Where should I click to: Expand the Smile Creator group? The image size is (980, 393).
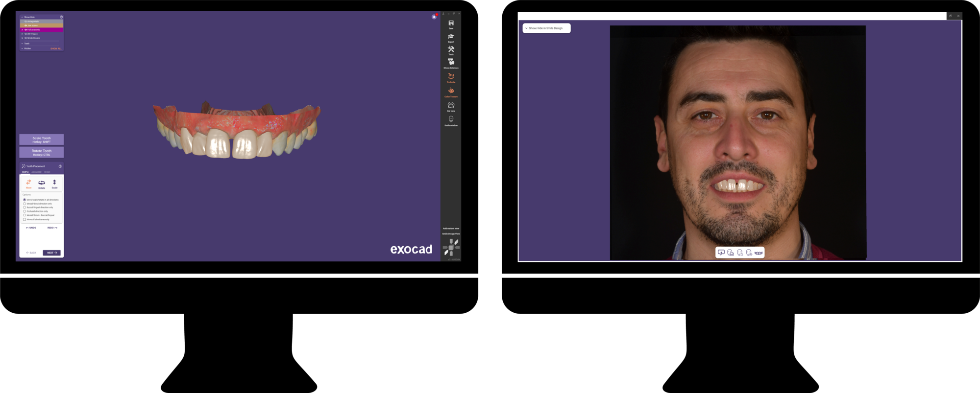click(22, 38)
